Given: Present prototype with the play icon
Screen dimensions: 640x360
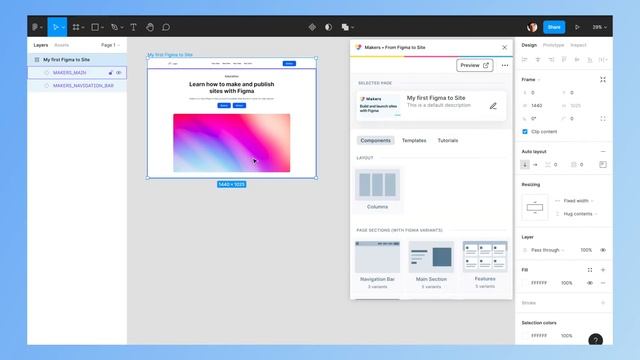Looking at the screenshot, I should pyautogui.click(x=577, y=27).
